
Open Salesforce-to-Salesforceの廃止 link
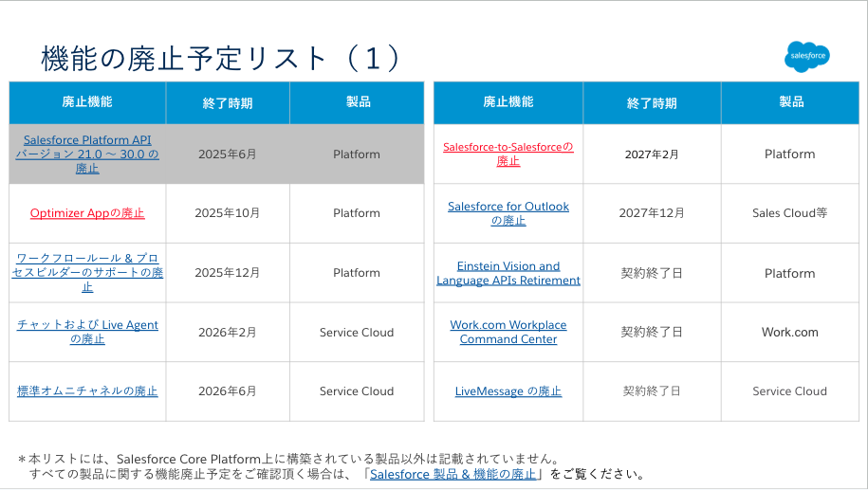(508, 154)
